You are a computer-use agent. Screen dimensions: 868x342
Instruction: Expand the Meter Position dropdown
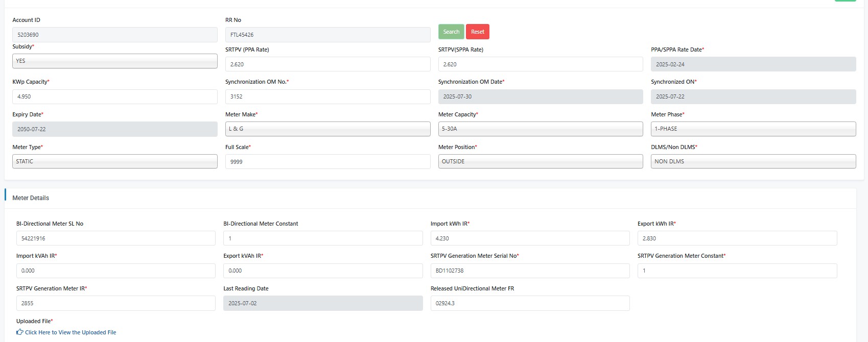pos(540,161)
